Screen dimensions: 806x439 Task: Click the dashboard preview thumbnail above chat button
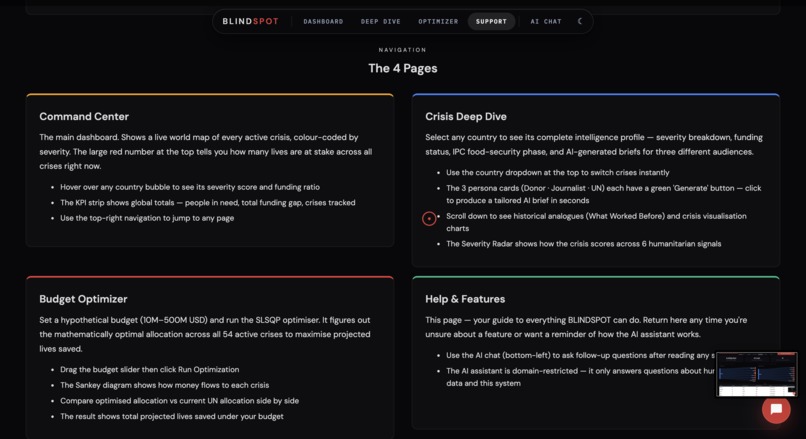pos(757,374)
